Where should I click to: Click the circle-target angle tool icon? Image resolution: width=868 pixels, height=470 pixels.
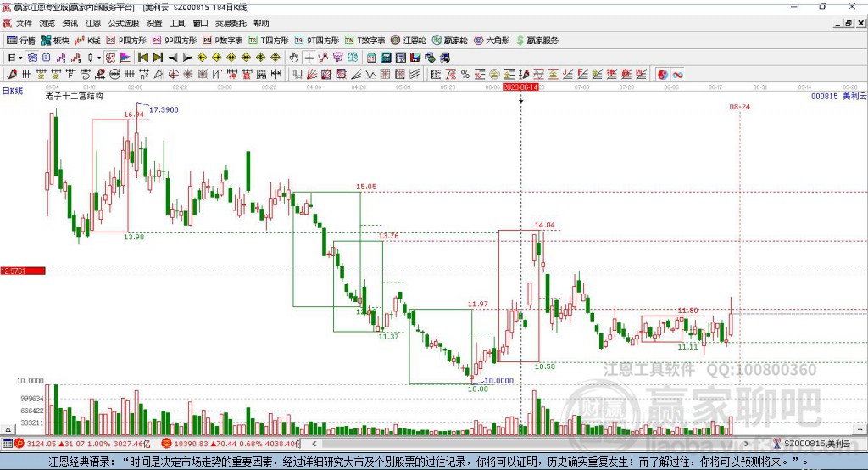tap(173, 75)
